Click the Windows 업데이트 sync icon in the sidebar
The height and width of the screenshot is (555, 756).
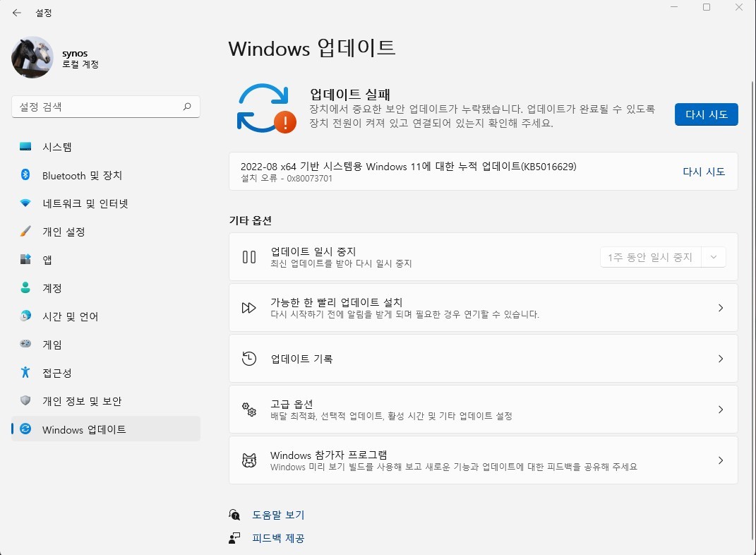[x=25, y=429]
